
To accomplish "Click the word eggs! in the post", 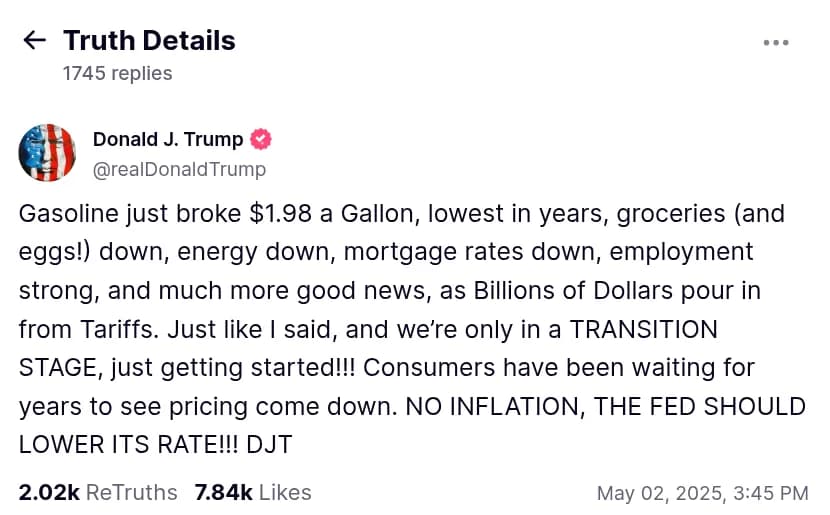I will 49,251.
